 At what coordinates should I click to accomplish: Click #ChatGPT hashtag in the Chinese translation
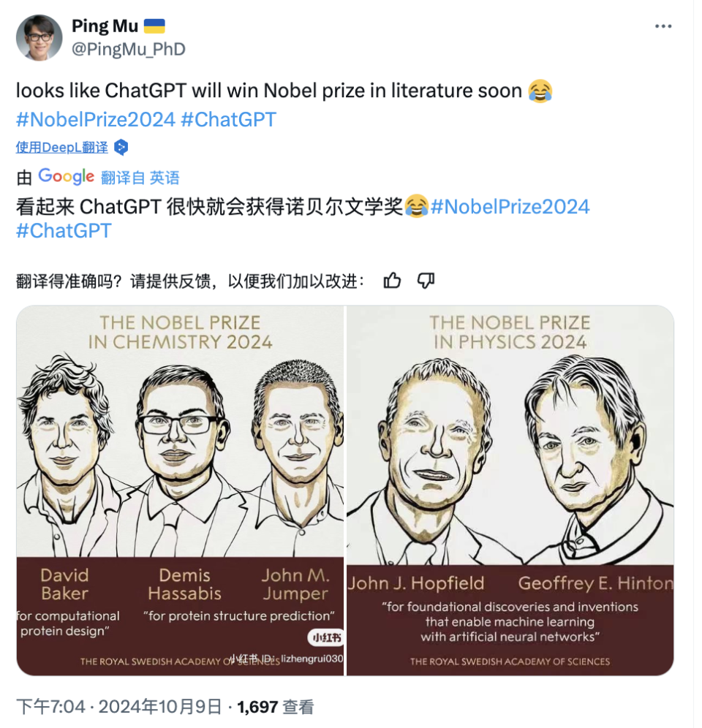(64, 231)
